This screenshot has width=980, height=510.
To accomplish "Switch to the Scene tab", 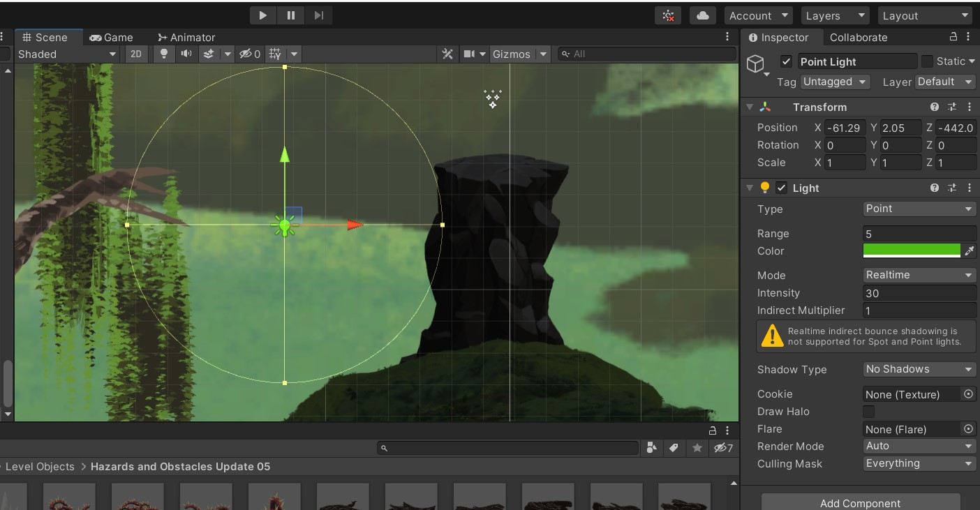I will click(x=45, y=38).
